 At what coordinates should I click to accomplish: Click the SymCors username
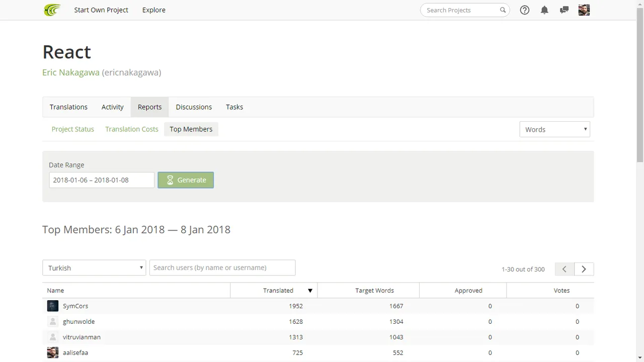coord(75,306)
